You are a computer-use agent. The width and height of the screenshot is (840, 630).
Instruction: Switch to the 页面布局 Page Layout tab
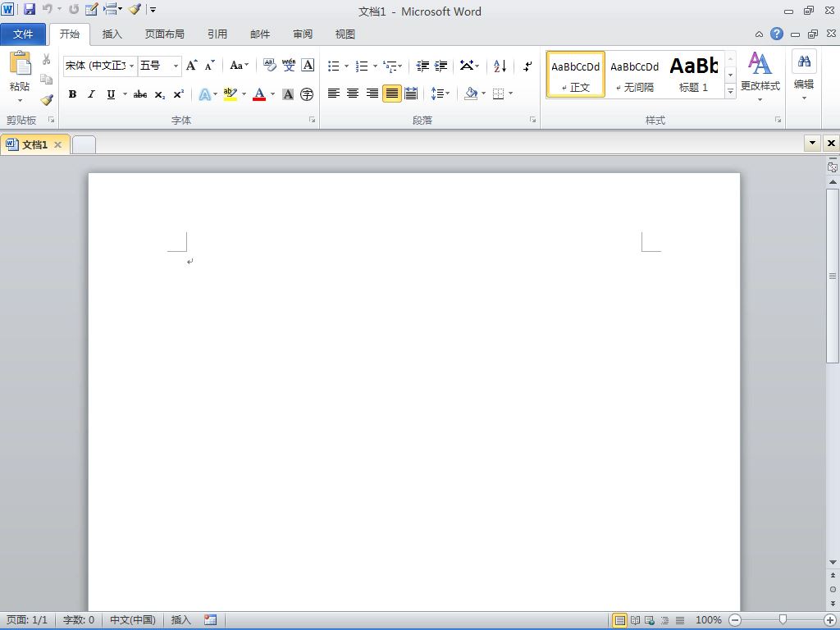pyautogui.click(x=164, y=34)
